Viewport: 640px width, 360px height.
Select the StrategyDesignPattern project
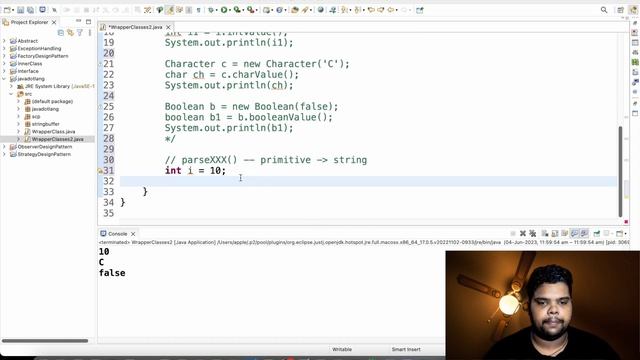44,154
